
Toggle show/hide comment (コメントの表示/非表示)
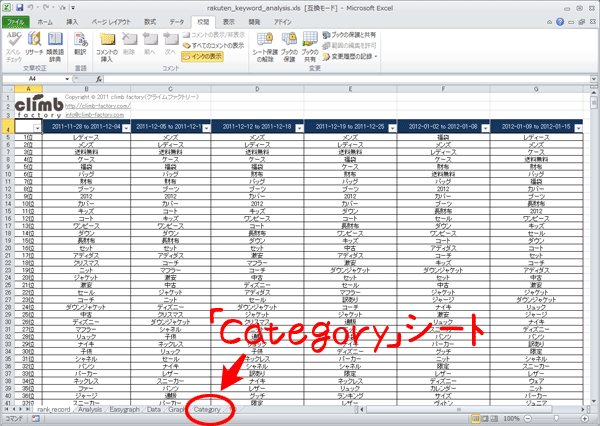tap(214, 35)
